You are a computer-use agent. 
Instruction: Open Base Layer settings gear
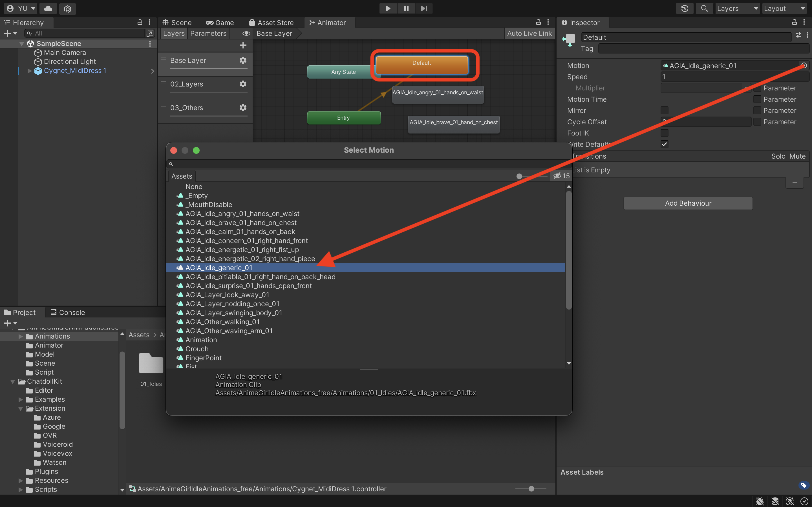click(x=243, y=60)
